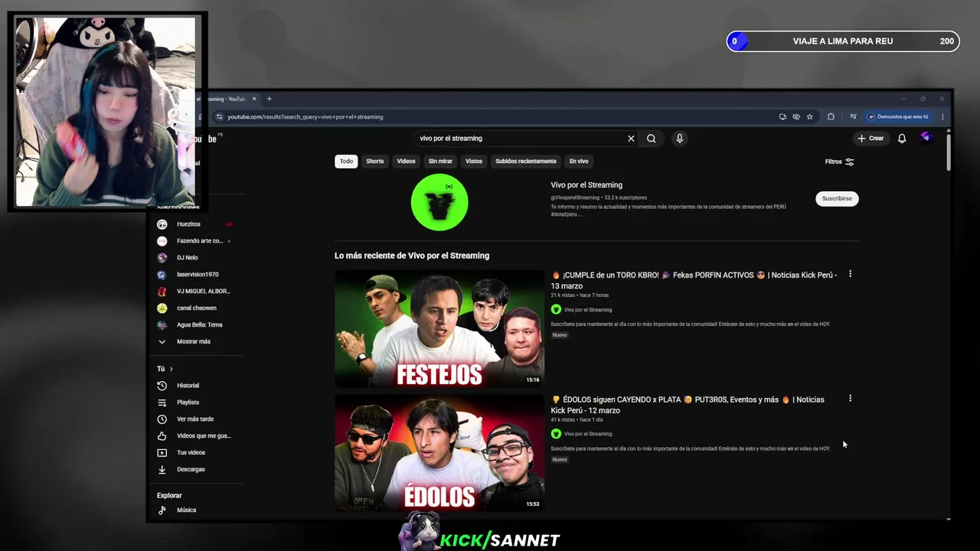
Task: Click channel icon under ÉDOLOS video title
Action: [x=556, y=434]
